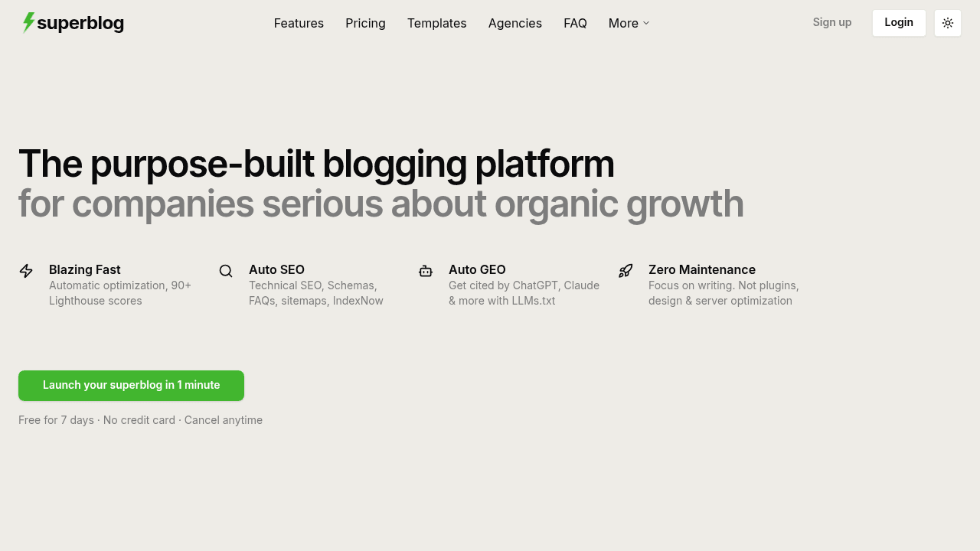The image size is (980, 551).
Task: Open the chevron next to More
Action: (x=645, y=24)
